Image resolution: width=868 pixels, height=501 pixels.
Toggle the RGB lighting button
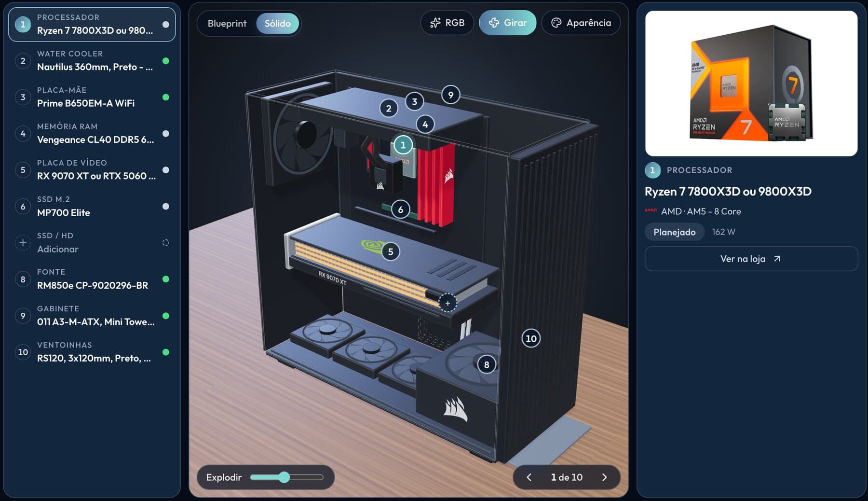[x=447, y=23]
